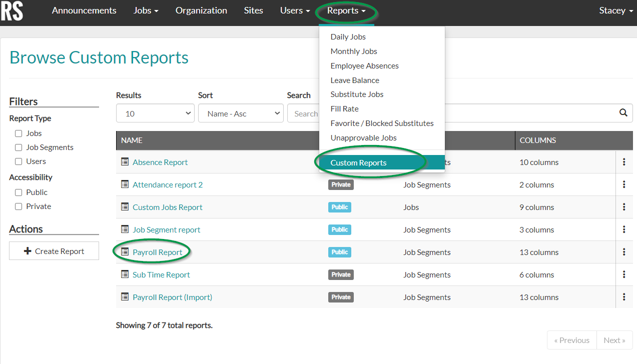This screenshot has width=637, height=364.
Task: Click report icon beside Attendance report 2
Action: 125,184
